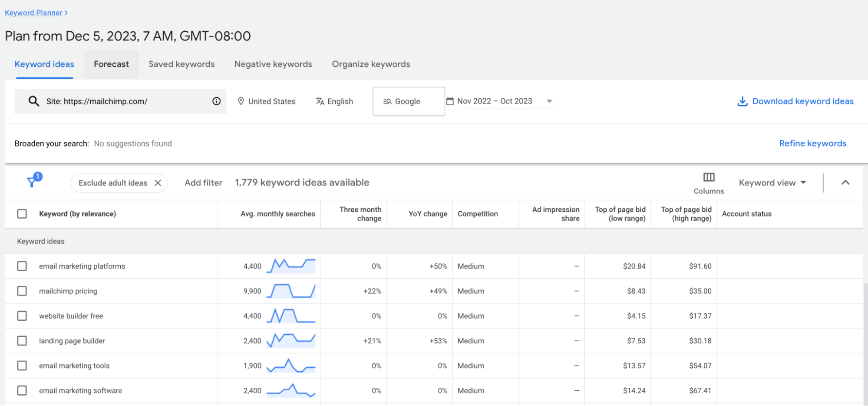The image size is (868, 406).
Task: Check the email marketing software row
Action: [x=22, y=390]
